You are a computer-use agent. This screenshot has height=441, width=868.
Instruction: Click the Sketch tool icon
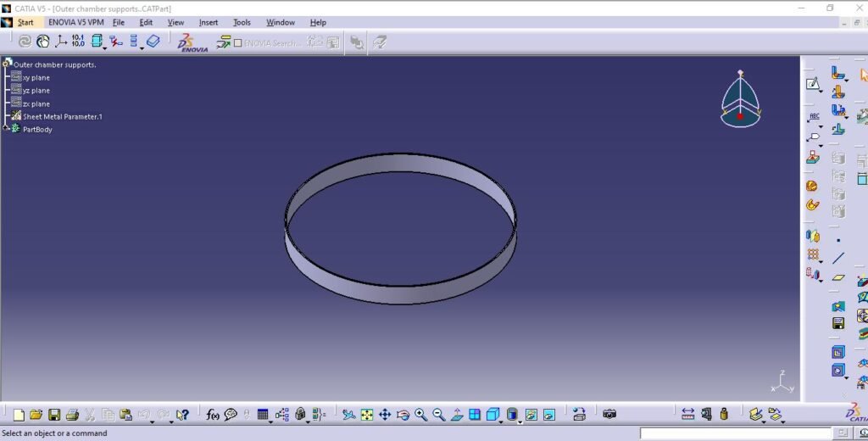pos(812,84)
